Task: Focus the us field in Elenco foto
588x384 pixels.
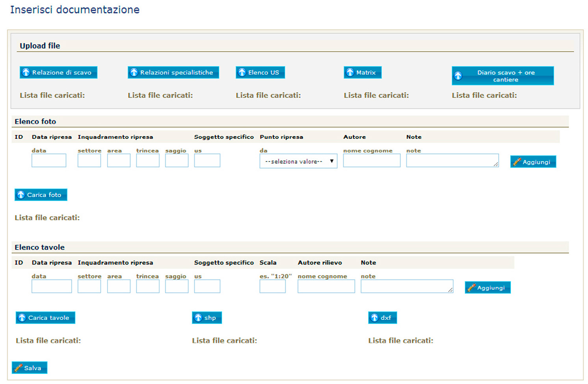Action: [207, 160]
